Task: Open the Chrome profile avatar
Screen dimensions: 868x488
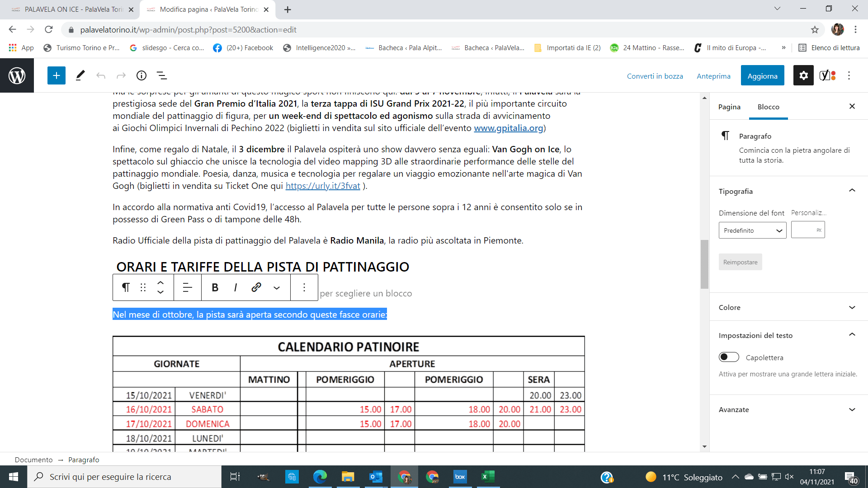Action: [837, 30]
